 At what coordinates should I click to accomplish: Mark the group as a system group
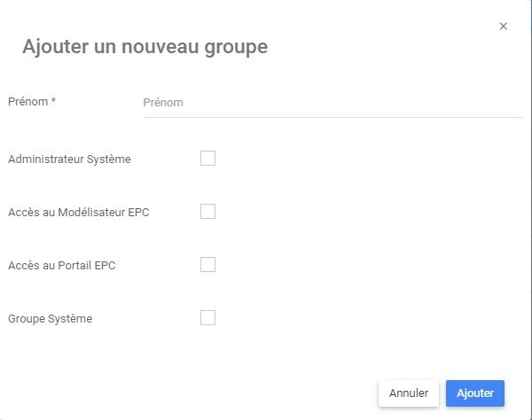[208, 318]
